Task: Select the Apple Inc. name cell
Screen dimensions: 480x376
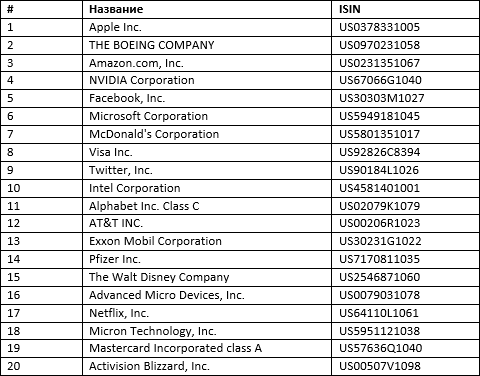Action: click(207, 27)
